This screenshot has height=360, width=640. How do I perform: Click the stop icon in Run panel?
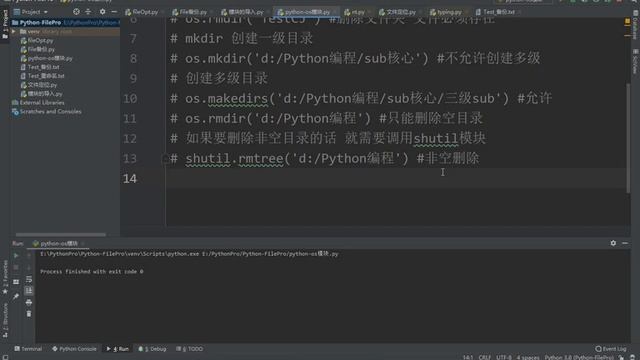pos(16,267)
